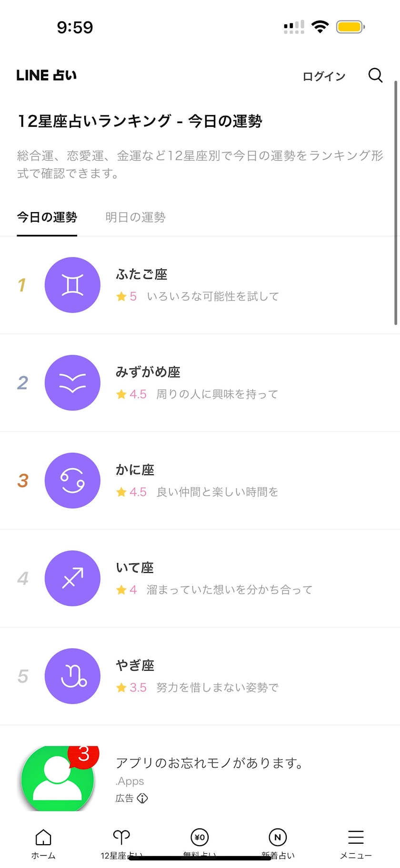Image resolution: width=400 pixels, height=868 pixels.
Task: Tap the green contact app ad thumbnail
Action: point(58,778)
